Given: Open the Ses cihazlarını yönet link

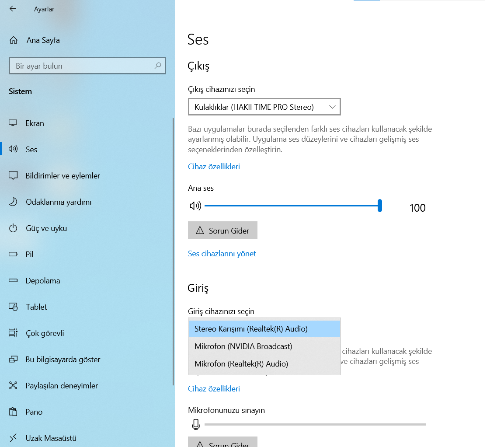Looking at the screenshot, I should tap(222, 254).
